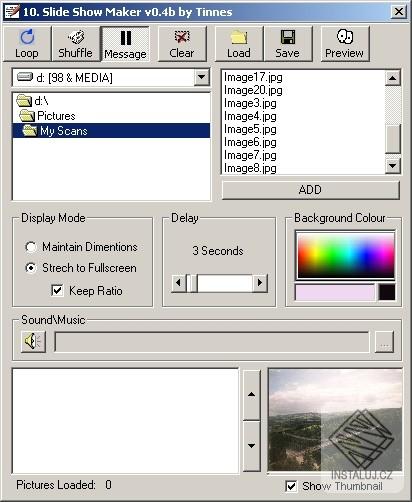This screenshot has height=502, width=412.
Task: Pick a colour from the spectrum palette
Action: (346, 255)
